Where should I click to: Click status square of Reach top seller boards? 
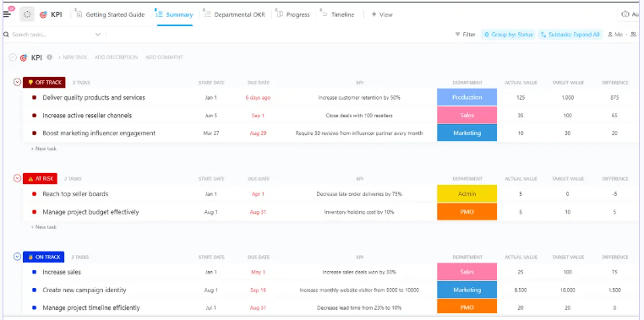tap(35, 194)
